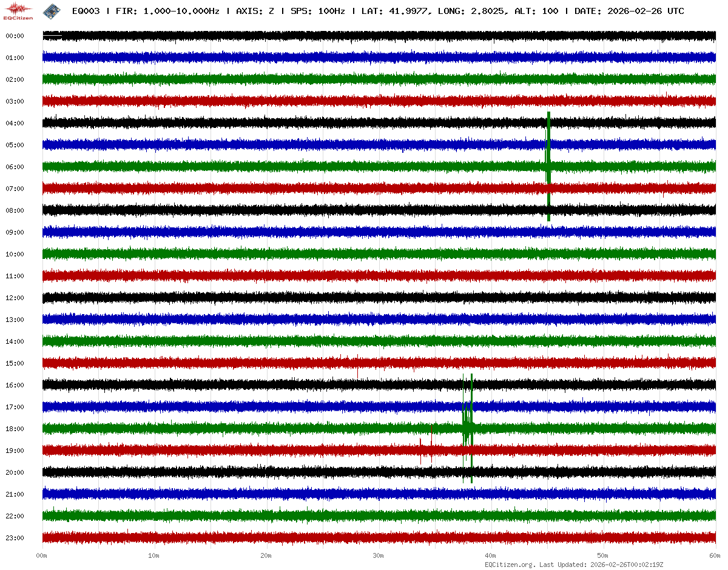Image resolution: width=728 pixels, height=570 pixels.
Task: Click the 04:00 hour label
Action: pos(15,124)
